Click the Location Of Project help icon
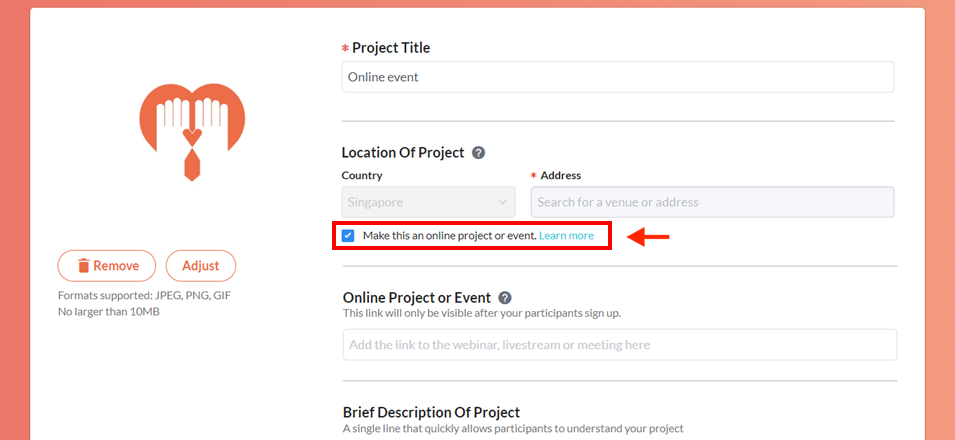The width and height of the screenshot is (955, 440). pyautogui.click(x=479, y=153)
